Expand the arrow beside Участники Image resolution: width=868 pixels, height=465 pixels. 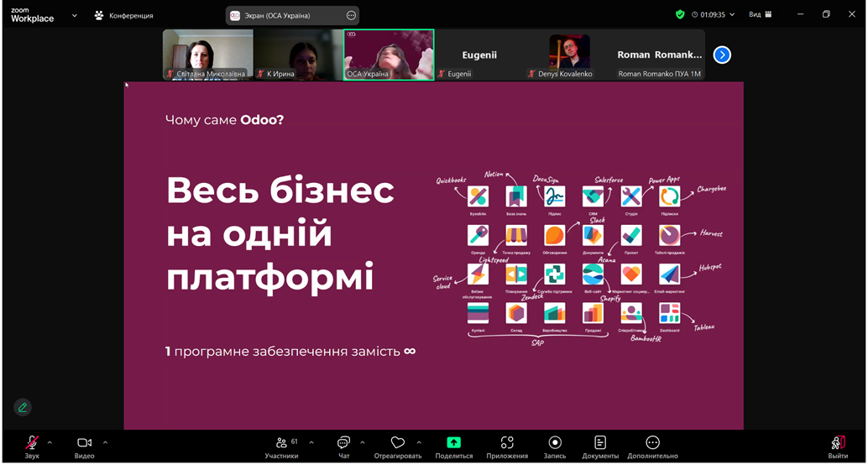(x=311, y=442)
